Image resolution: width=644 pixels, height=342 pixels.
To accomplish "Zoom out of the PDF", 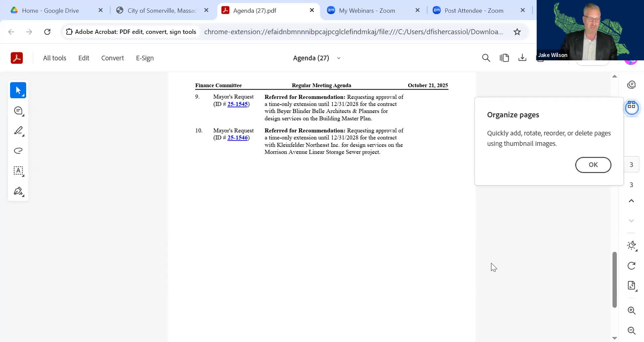I will point(632,331).
